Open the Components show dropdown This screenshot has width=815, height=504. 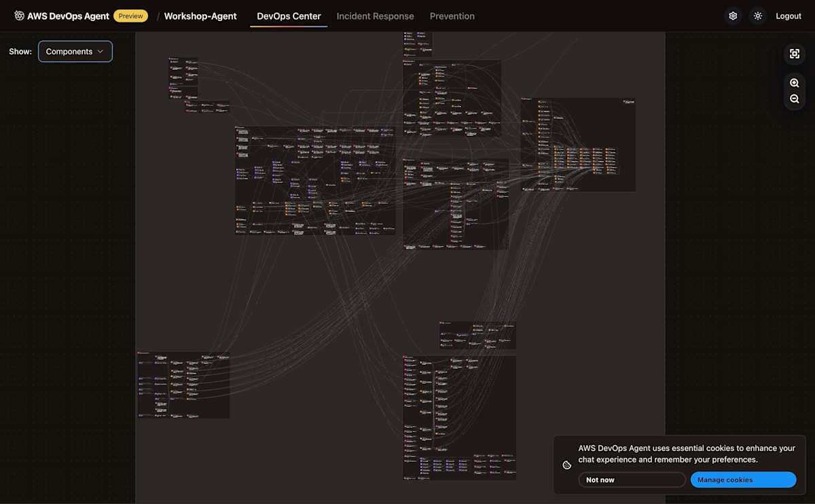click(75, 52)
